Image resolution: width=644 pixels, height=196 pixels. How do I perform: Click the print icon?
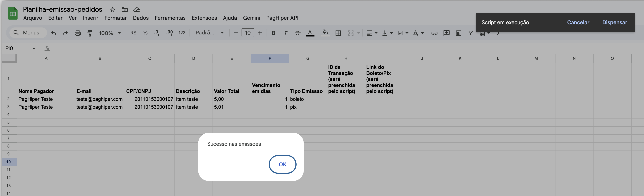(77, 33)
